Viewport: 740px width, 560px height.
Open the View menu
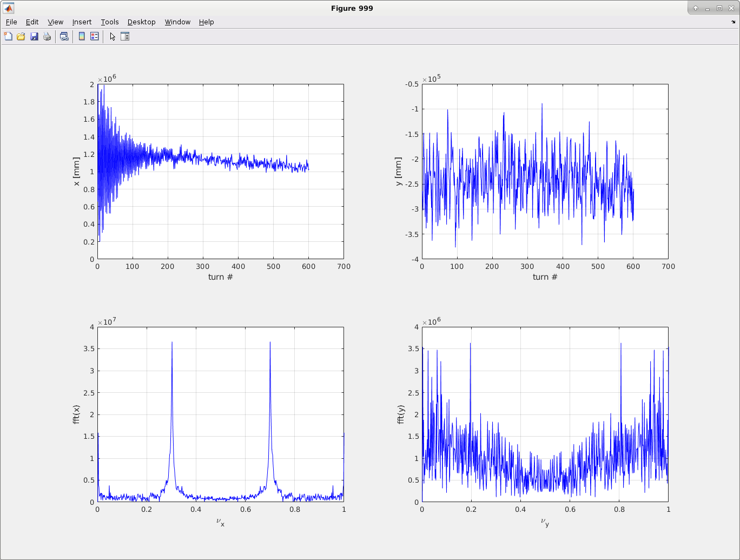pos(55,22)
